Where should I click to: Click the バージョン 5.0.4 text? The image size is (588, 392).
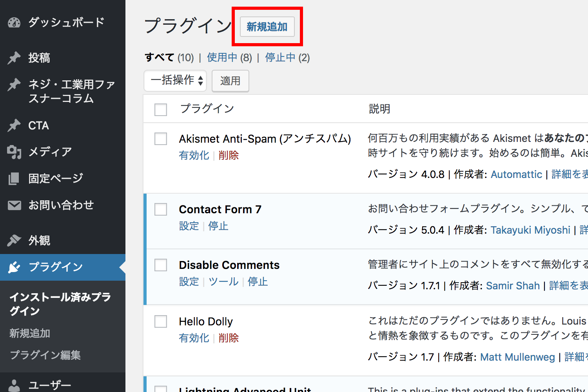tap(406, 230)
